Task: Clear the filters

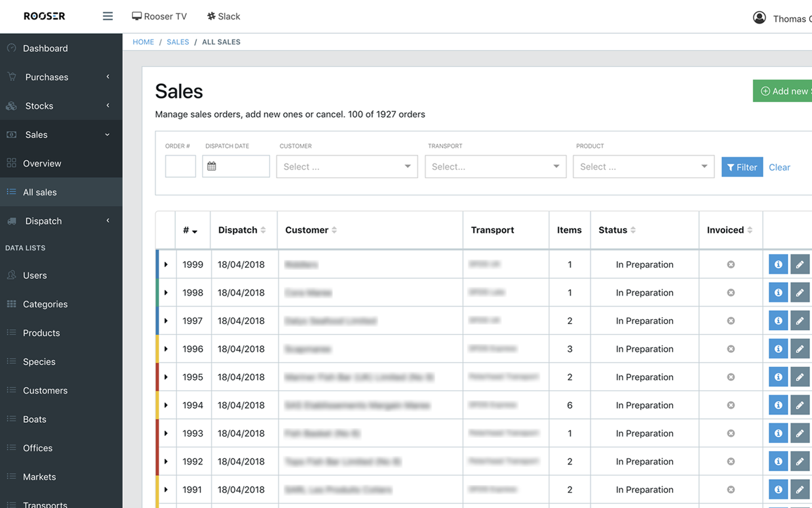Action: click(x=779, y=167)
